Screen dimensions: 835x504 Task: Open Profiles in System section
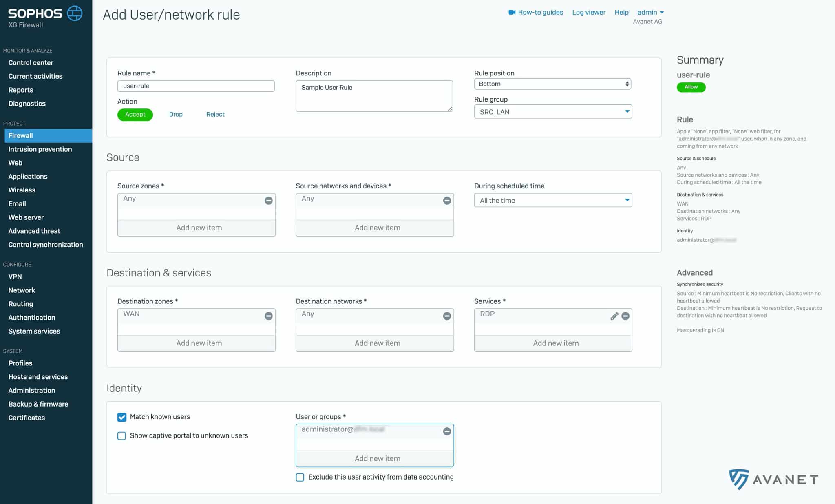[x=20, y=363]
